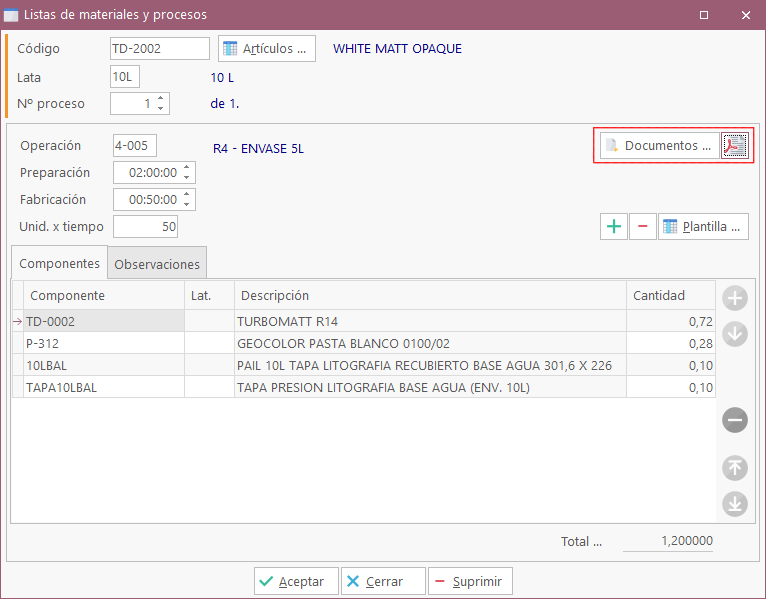Close the Listas de materiales window
Viewport: 766px width, 599px height.
tap(745, 15)
